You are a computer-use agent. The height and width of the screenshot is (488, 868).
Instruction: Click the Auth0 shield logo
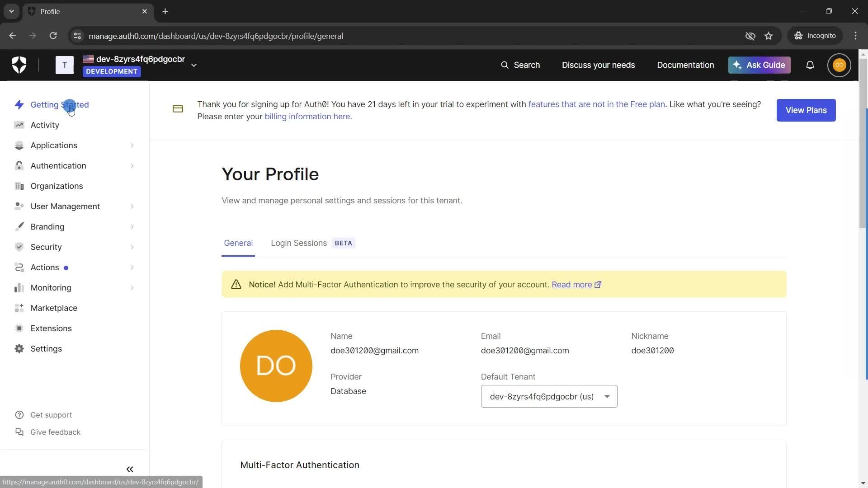[19, 65]
